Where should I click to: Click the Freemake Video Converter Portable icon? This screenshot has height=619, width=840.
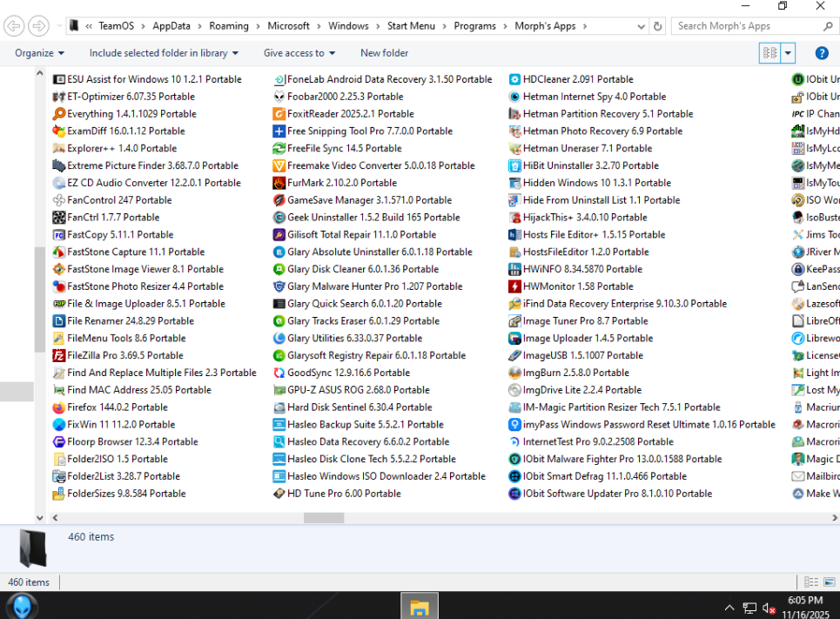pos(279,165)
